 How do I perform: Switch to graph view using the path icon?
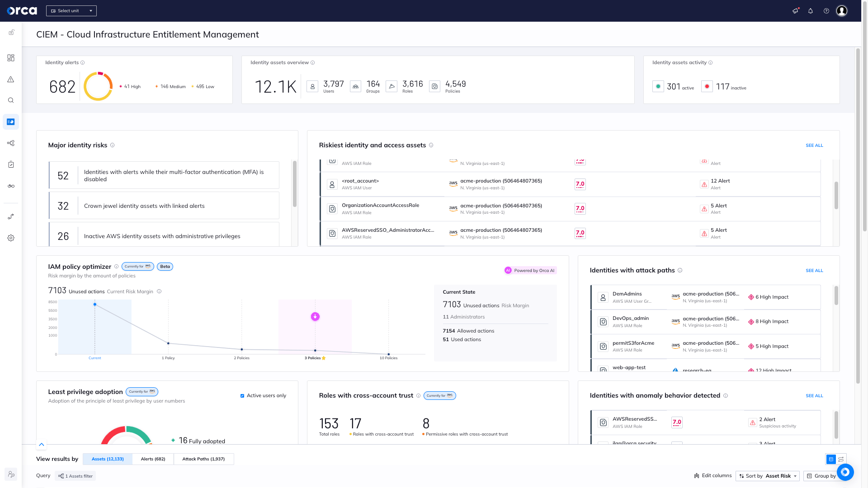tap(841, 459)
